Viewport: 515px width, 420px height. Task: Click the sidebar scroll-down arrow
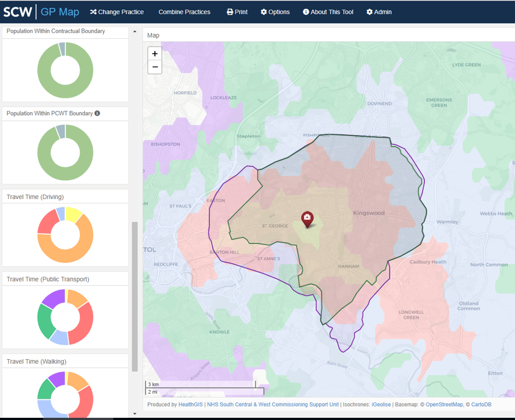135,414
